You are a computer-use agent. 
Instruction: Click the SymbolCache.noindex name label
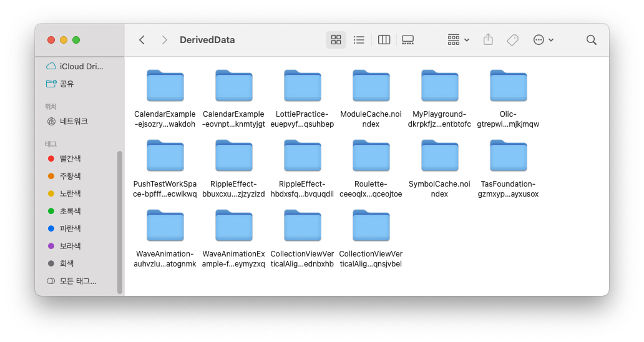(x=439, y=189)
